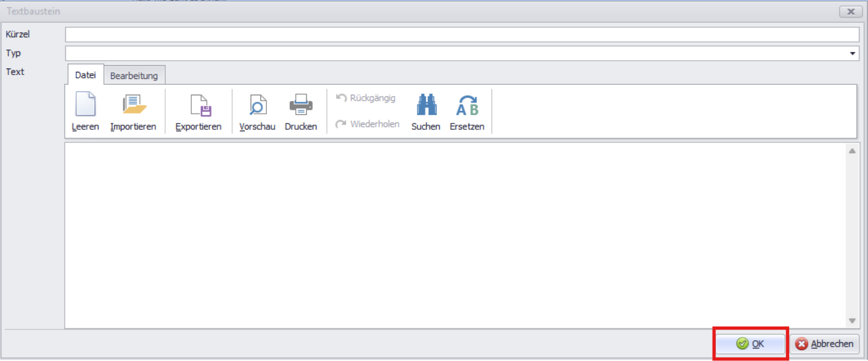Focus the Kürzel input field
This screenshot has height=361, width=868.
pyautogui.click(x=461, y=35)
